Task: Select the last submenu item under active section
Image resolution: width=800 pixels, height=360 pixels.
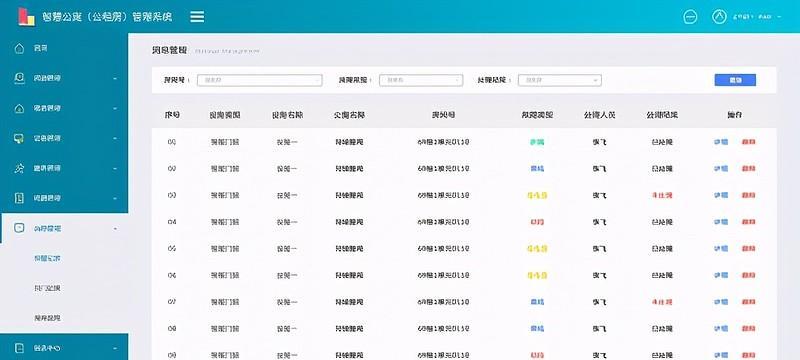Action: click(x=47, y=318)
